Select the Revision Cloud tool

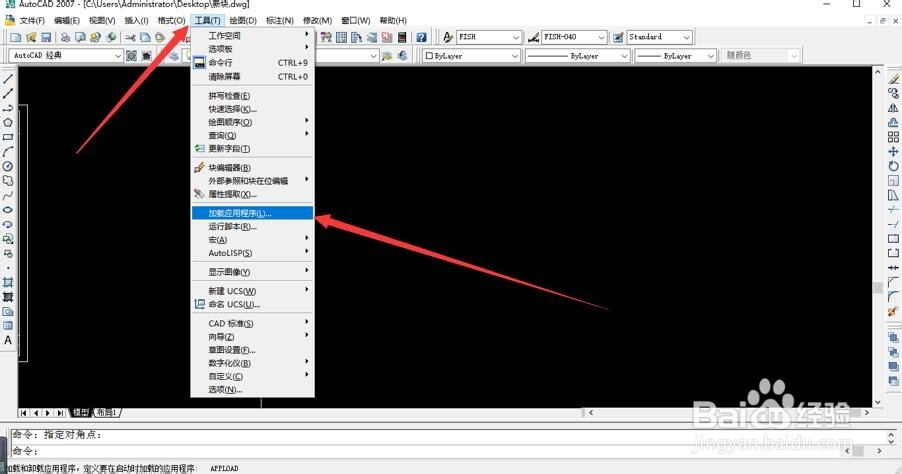tap(8, 180)
